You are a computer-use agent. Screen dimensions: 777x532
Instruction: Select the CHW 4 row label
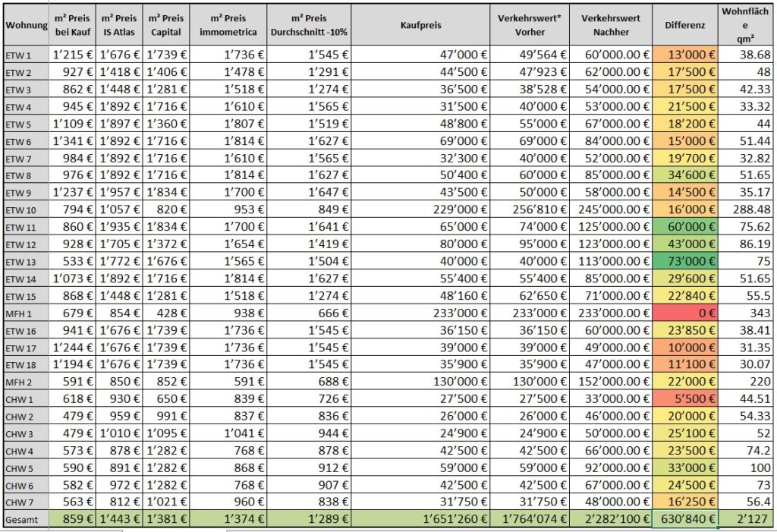tap(26, 450)
